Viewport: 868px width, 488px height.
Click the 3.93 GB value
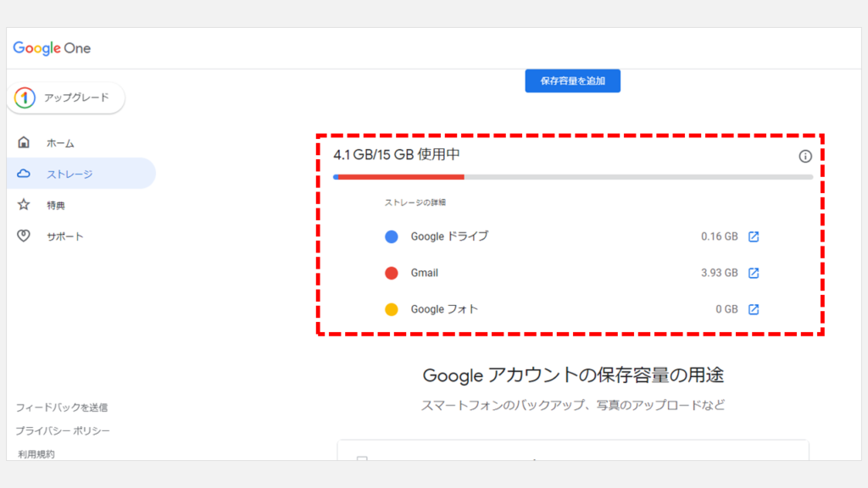[719, 273]
